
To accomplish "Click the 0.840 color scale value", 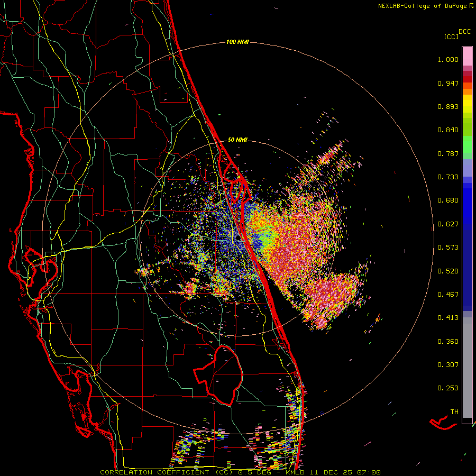I will tap(448, 130).
